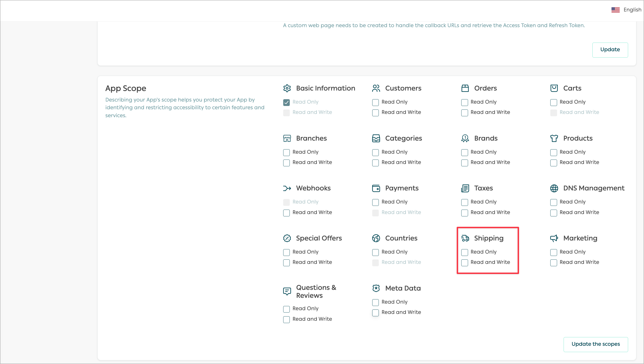Select Shipping Read and Write checkbox

point(464,263)
